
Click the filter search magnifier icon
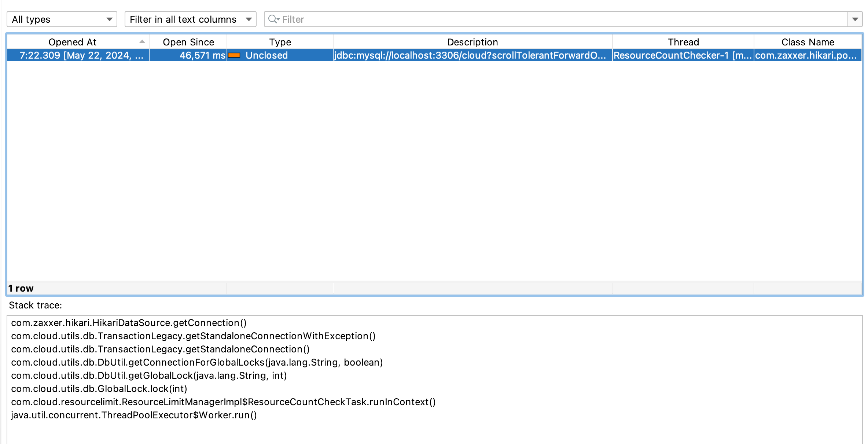click(273, 19)
